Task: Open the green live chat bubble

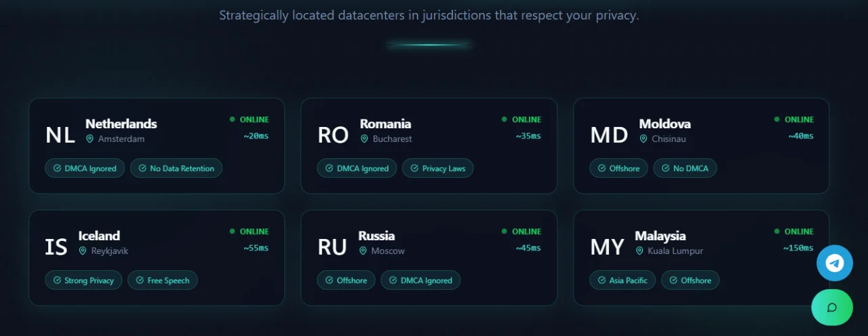Action: 832,307
